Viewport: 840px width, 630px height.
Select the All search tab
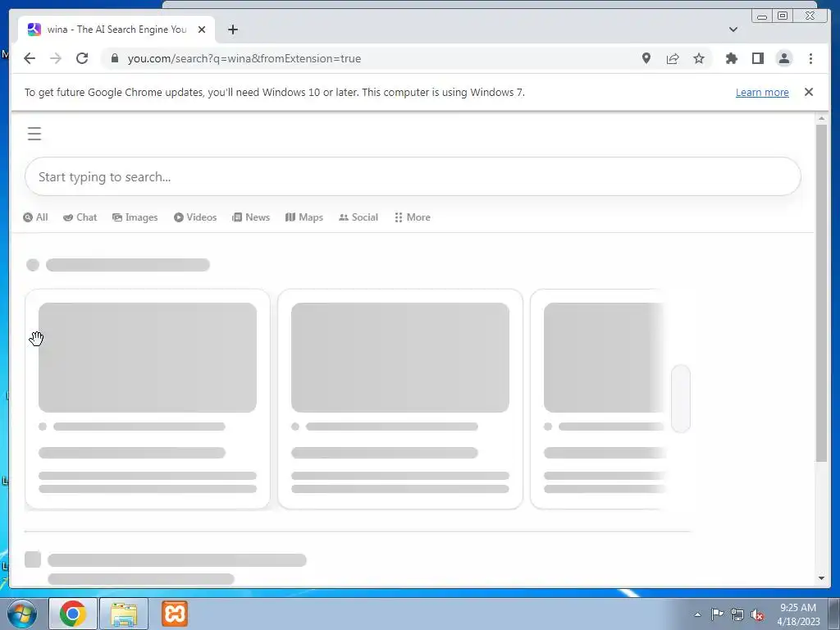[x=35, y=217]
